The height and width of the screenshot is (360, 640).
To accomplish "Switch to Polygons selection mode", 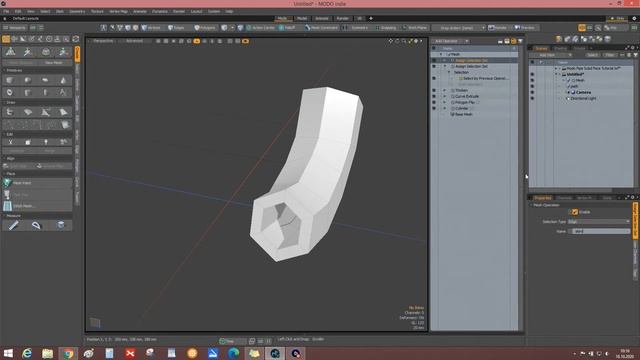I will coord(205,28).
